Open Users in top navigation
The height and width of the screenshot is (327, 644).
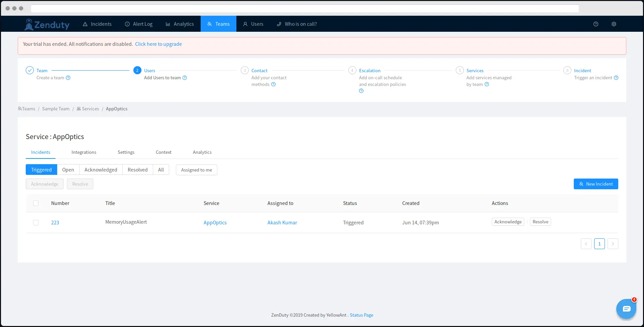click(x=253, y=24)
